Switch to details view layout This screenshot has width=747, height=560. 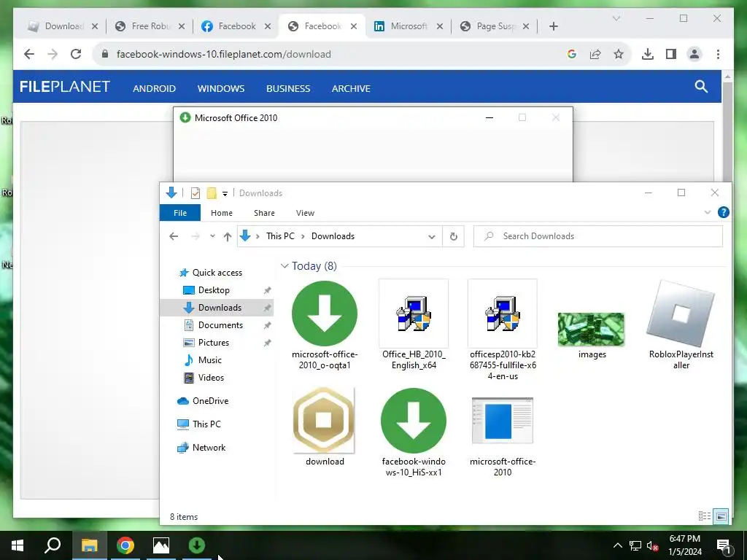pyautogui.click(x=705, y=516)
